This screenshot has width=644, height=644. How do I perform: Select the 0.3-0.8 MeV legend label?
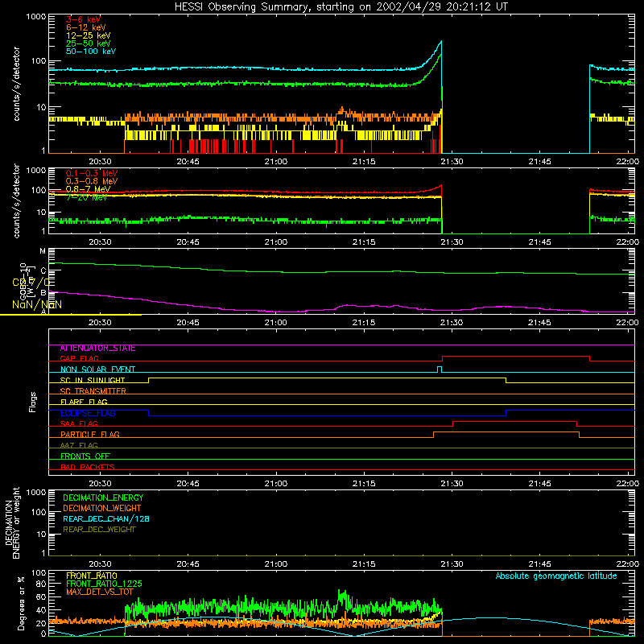92,181
